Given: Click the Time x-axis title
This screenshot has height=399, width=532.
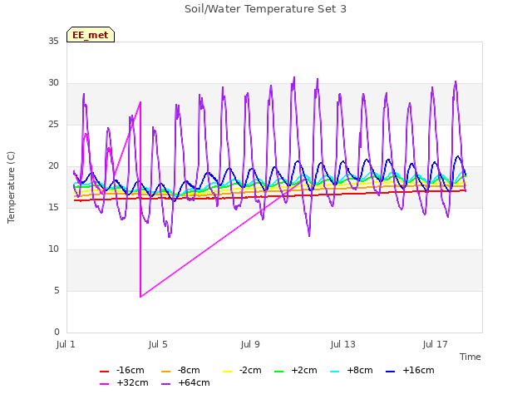Looking at the screenshot, I should (x=470, y=357).
